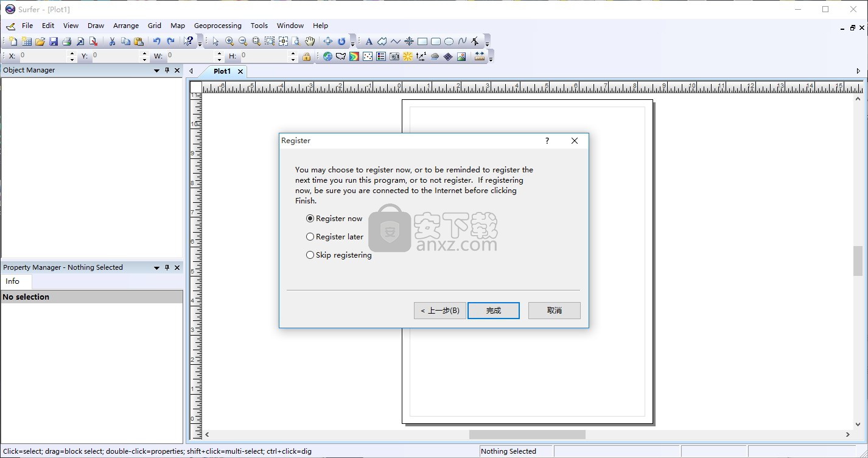Choose the Select arrow tool
Image resolution: width=868 pixels, height=458 pixels.
click(215, 41)
